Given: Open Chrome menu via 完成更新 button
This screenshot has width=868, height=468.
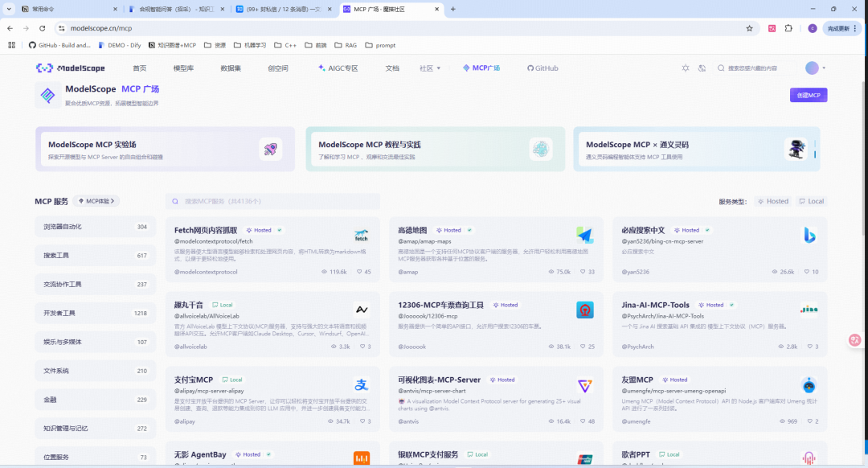Looking at the screenshot, I should point(842,28).
